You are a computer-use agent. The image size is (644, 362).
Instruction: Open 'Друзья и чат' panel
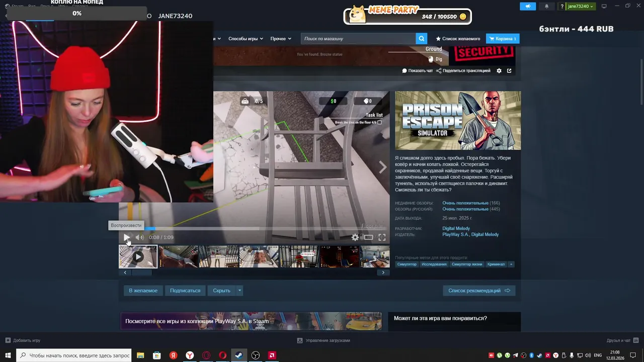[622, 340]
